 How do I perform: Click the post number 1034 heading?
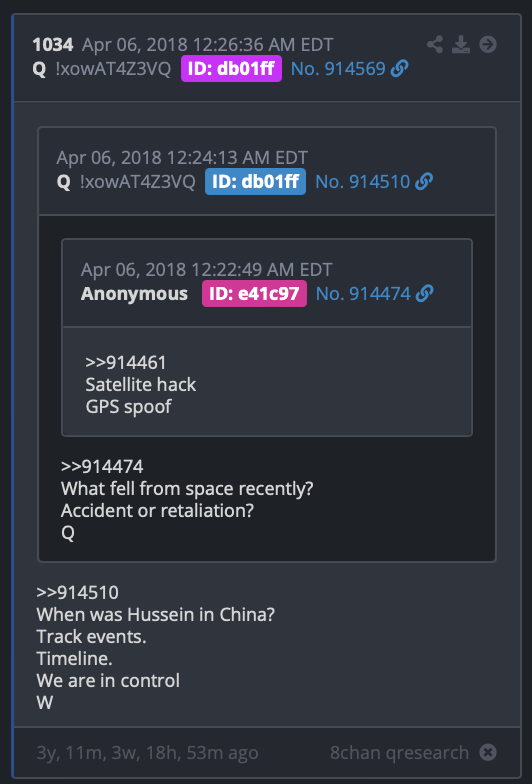pyautogui.click(x=53, y=45)
